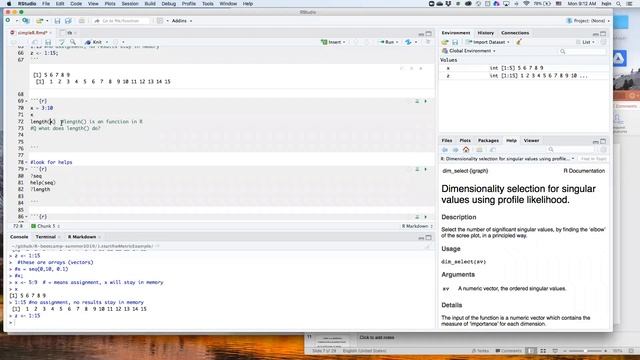Viewport: 640px width, 360px height.
Task: Switch to the Connections tab
Action: click(515, 33)
